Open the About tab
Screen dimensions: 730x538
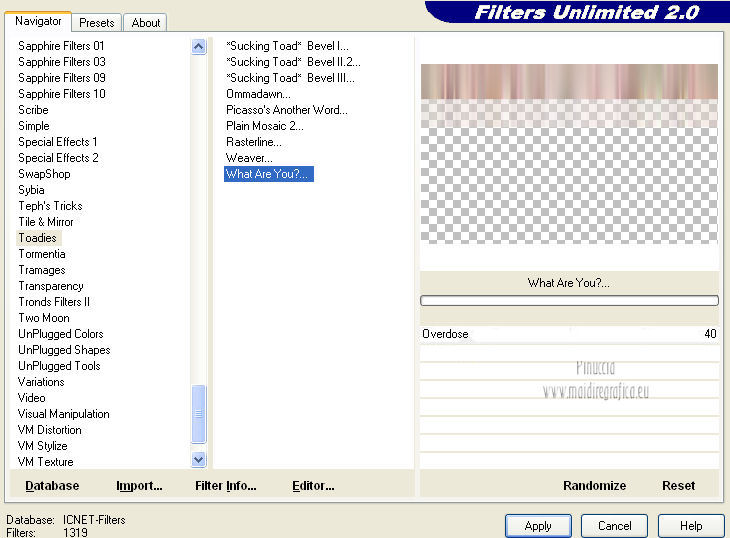click(x=145, y=23)
